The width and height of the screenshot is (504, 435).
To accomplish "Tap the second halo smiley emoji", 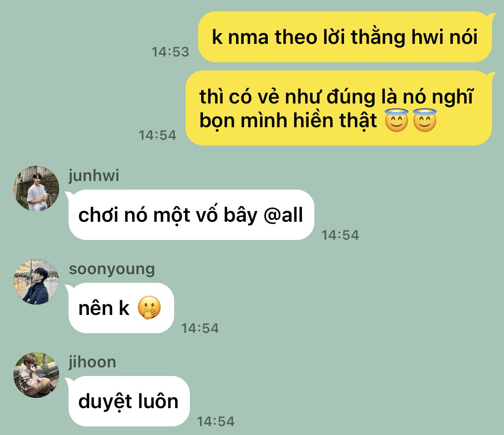I will [x=425, y=120].
